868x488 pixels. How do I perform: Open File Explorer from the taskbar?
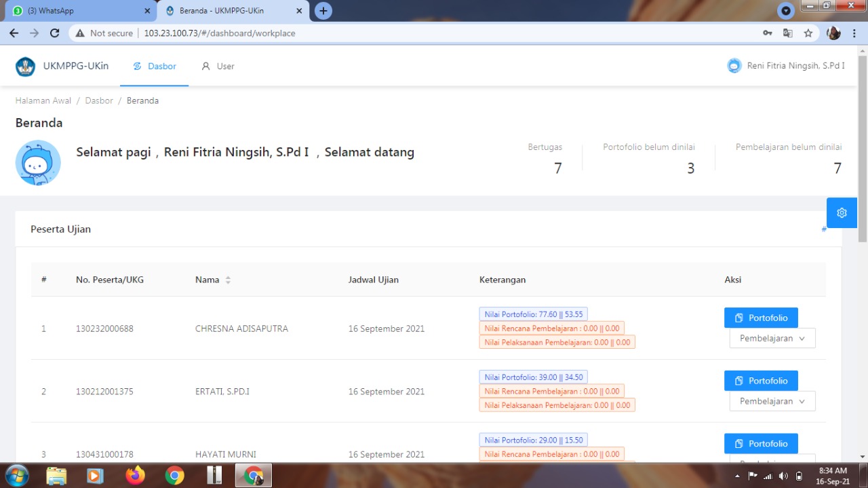(56, 476)
